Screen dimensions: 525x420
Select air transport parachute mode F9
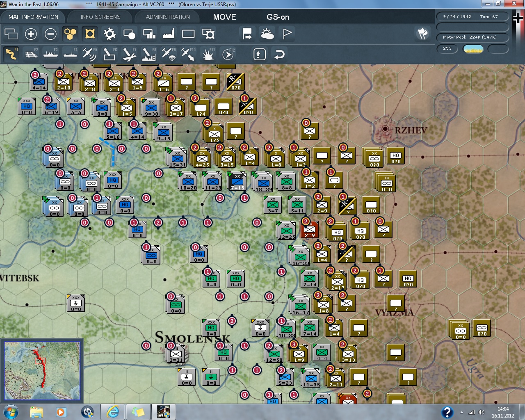168,54
